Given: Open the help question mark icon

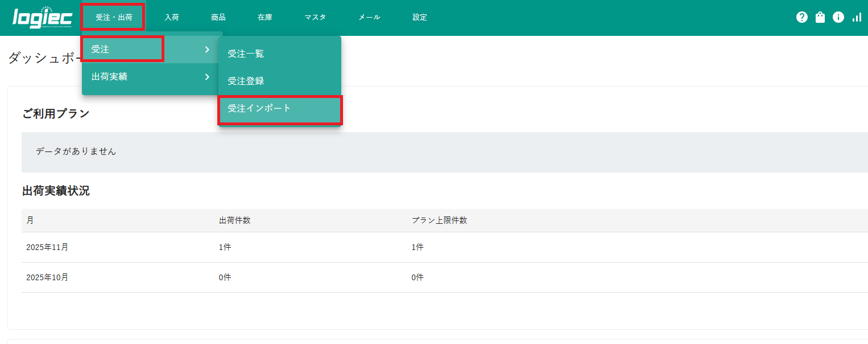Looking at the screenshot, I should (802, 17).
